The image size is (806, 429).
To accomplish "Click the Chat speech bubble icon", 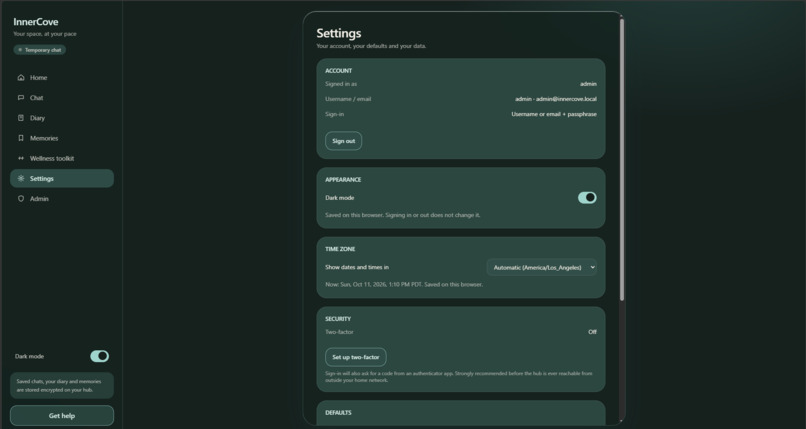I will (21, 98).
